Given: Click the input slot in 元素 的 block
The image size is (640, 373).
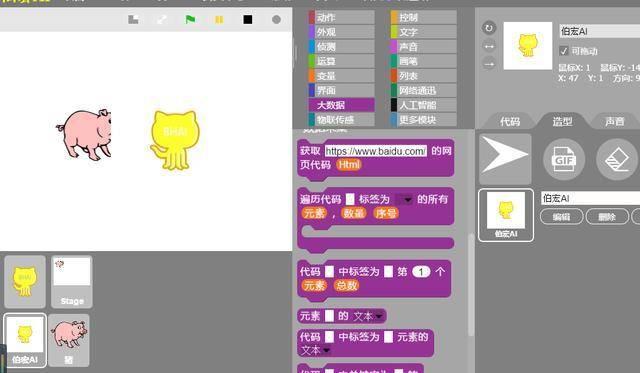Looking at the screenshot, I should click(x=329, y=316).
